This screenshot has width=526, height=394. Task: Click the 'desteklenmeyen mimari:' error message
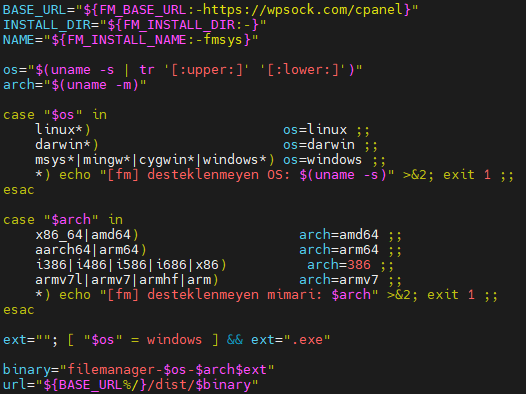(x=235, y=295)
